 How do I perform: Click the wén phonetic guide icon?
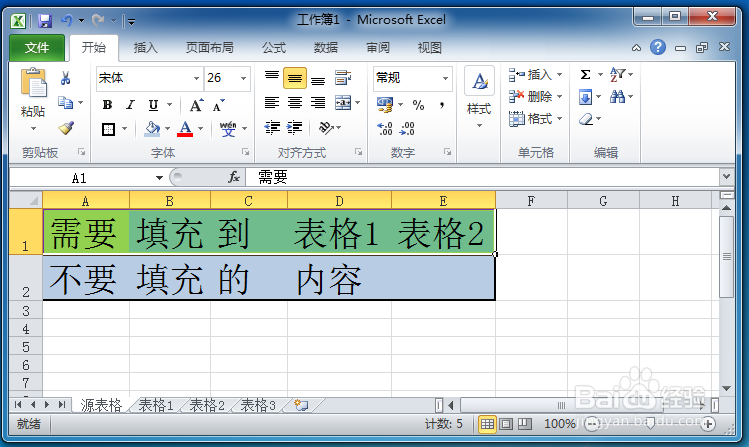click(228, 128)
